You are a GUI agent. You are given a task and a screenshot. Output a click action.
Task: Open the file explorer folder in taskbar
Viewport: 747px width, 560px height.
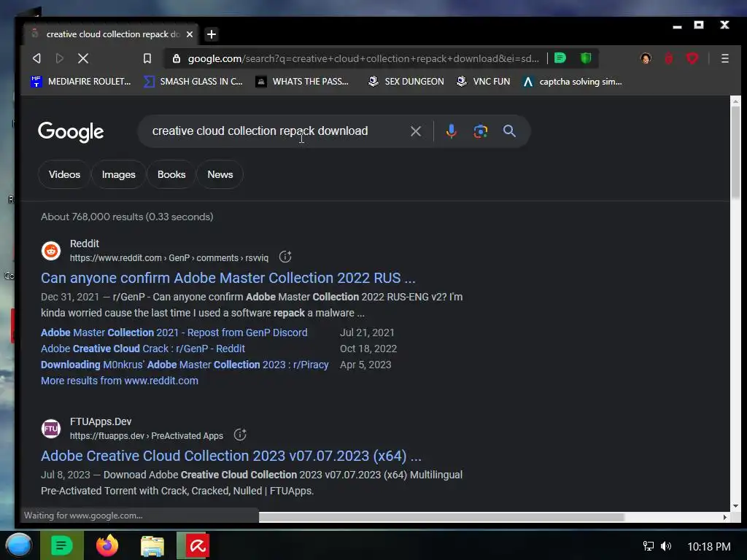click(152, 546)
